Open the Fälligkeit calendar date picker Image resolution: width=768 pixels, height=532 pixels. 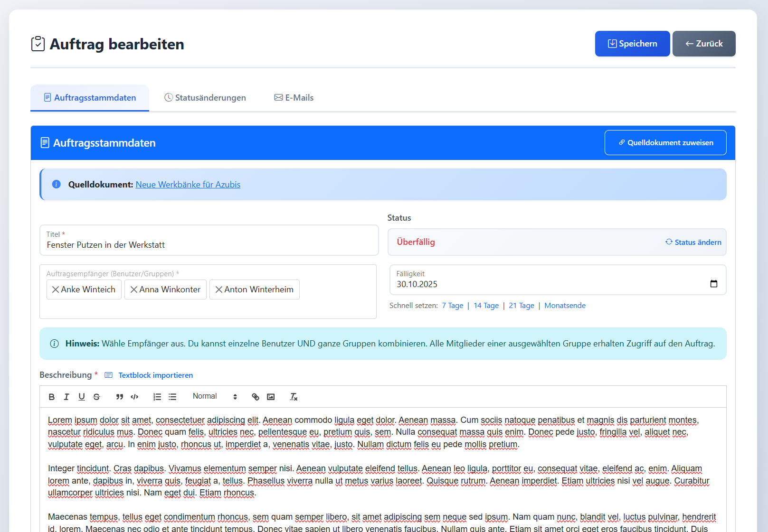(713, 284)
